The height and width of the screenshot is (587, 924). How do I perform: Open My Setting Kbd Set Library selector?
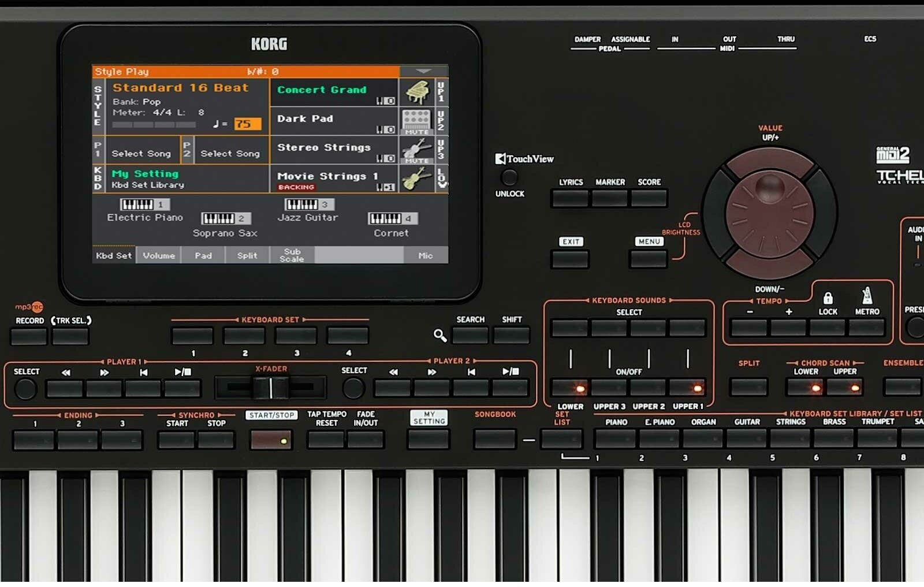(x=186, y=179)
